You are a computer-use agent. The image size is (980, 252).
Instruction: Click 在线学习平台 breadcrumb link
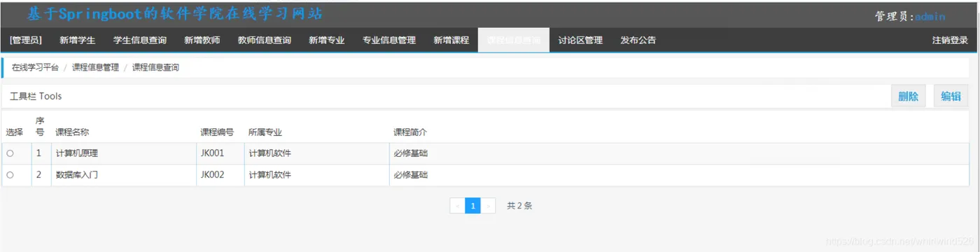coord(35,68)
